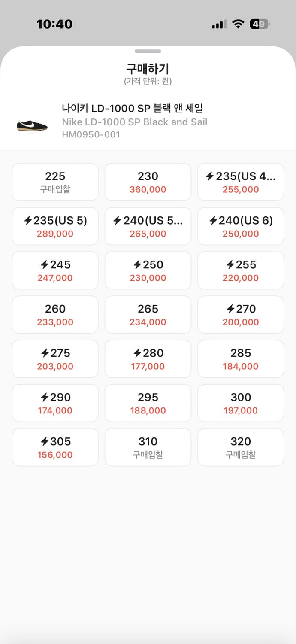
Task: Tap the sheet drag handle at top
Action: (x=148, y=51)
